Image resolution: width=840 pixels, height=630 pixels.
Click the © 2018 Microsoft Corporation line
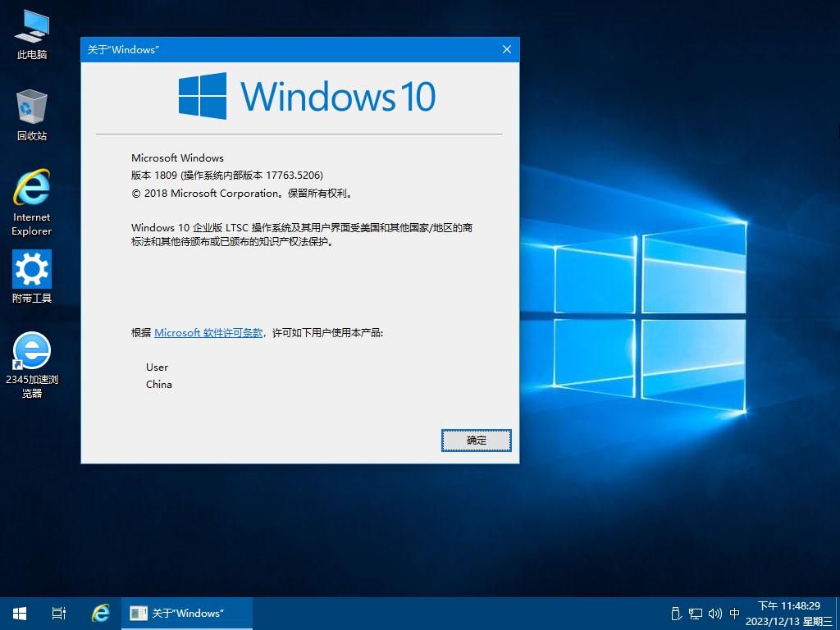click(x=243, y=194)
